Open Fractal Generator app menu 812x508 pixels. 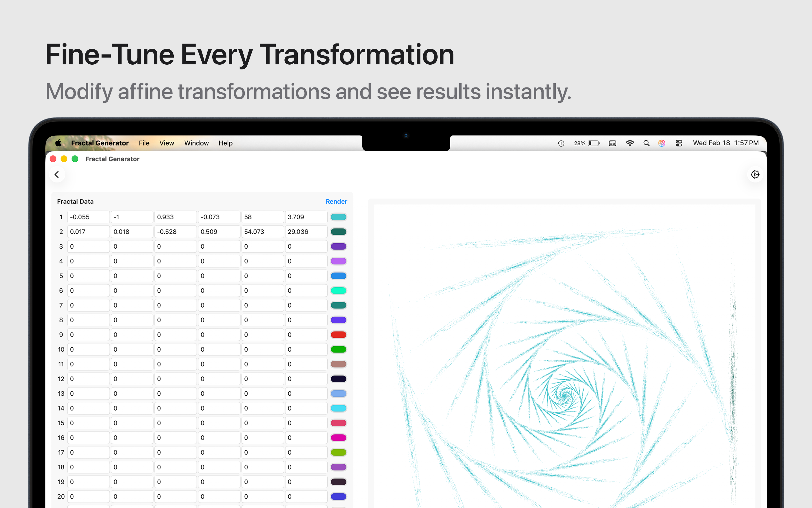click(100, 143)
